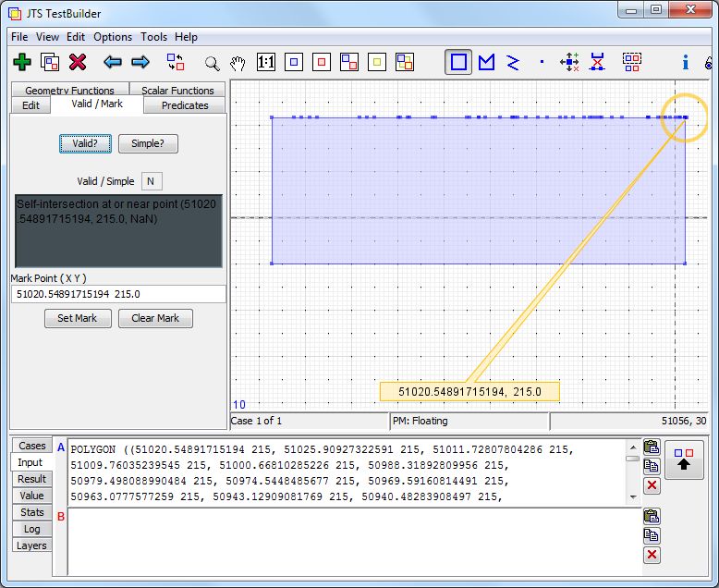Zoom to result yellow square icon
Image resolution: width=719 pixels, height=588 pixels.
377,62
